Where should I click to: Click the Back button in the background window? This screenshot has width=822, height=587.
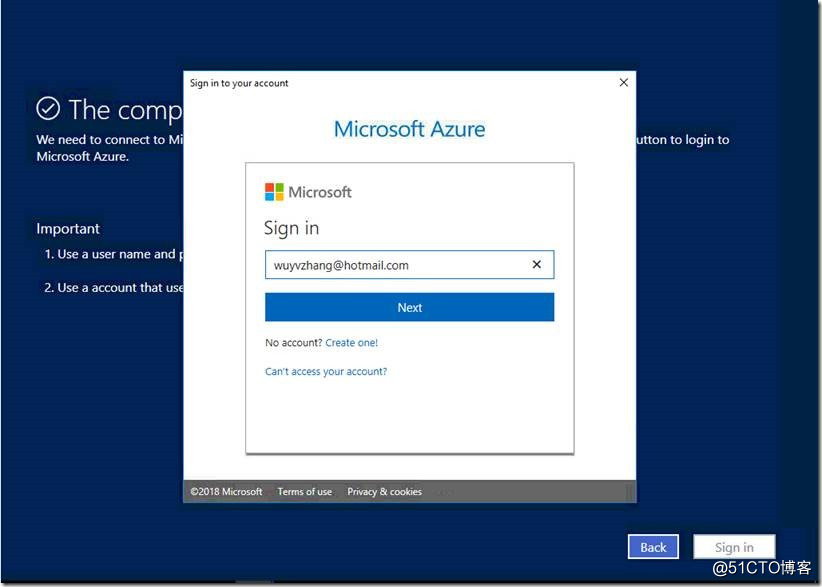(x=653, y=547)
